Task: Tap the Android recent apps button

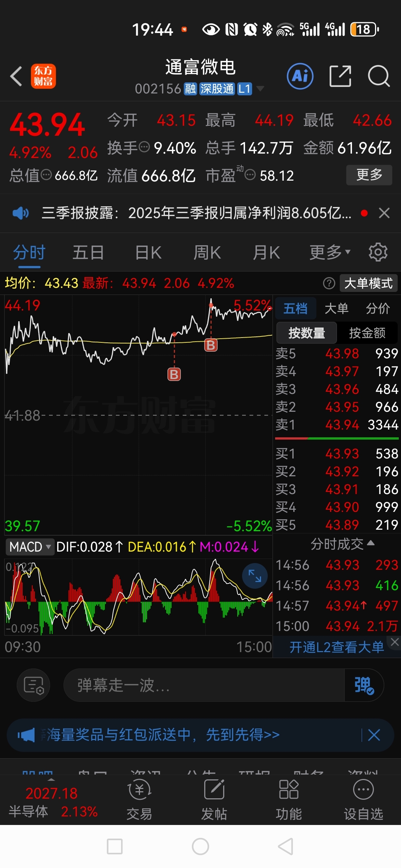Action: (x=115, y=847)
